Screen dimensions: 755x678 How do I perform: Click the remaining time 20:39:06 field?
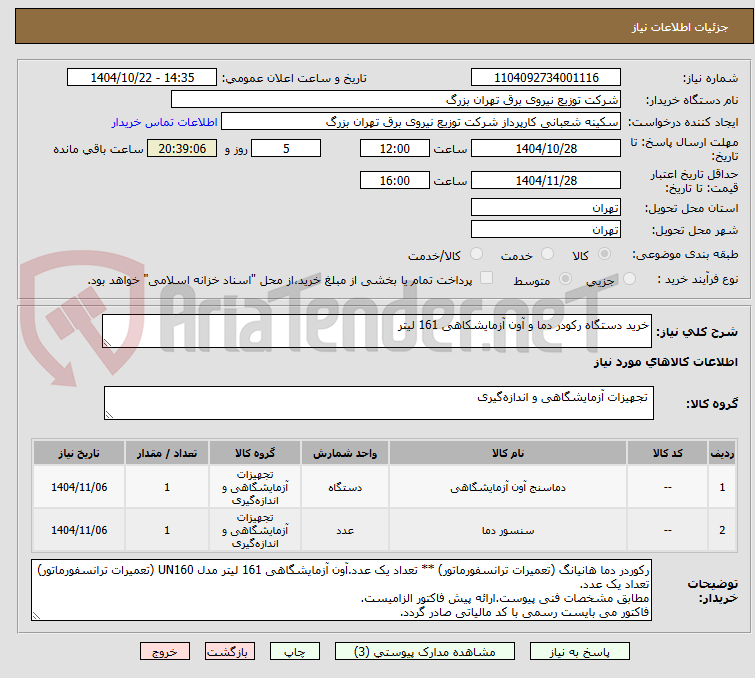[x=182, y=148]
